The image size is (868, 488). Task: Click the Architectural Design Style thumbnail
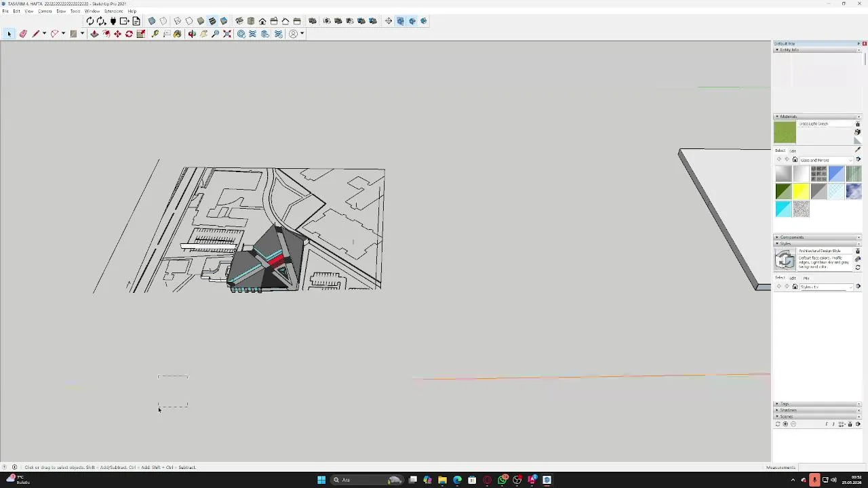coord(785,259)
